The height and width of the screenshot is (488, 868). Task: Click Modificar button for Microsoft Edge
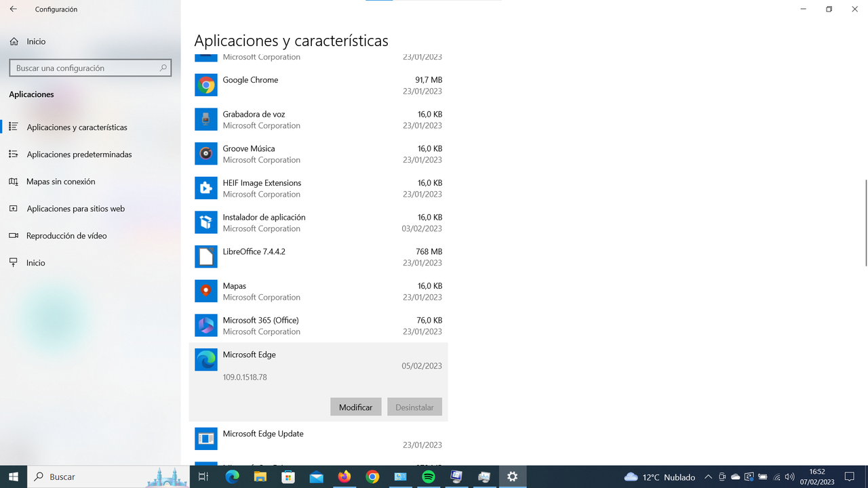(356, 407)
